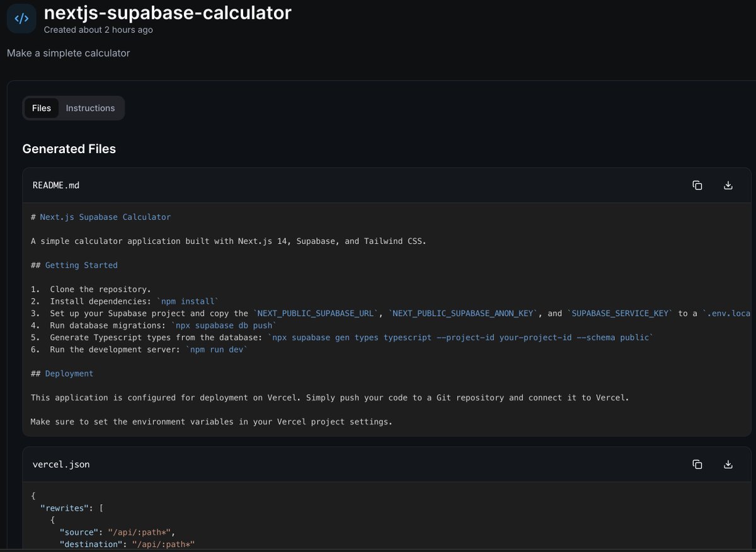Switch to the Instructions tab
Image resolution: width=756 pixels, height=552 pixels.
pyautogui.click(x=91, y=108)
